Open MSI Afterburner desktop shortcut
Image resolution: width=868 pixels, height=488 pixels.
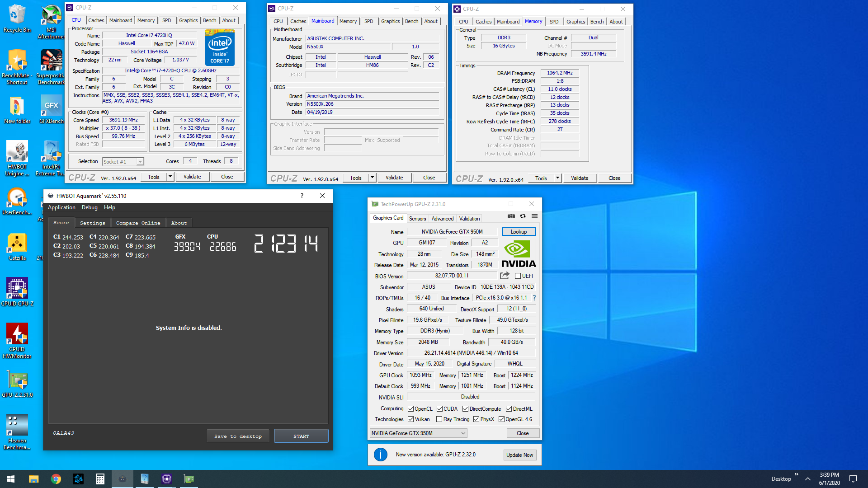[x=51, y=22]
